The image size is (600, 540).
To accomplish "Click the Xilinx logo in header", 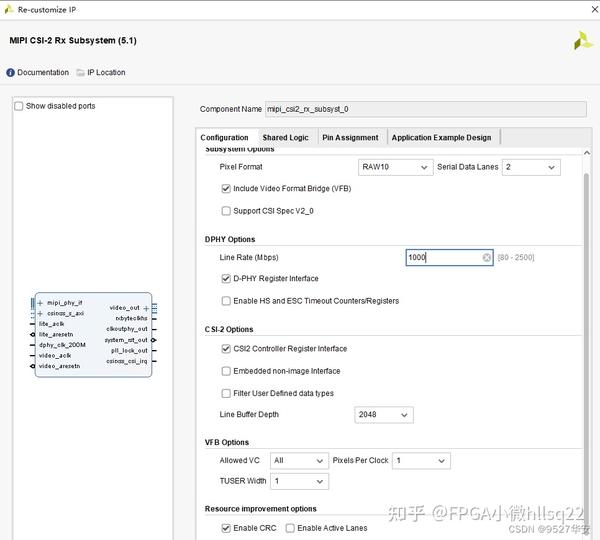I will [x=582, y=41].
